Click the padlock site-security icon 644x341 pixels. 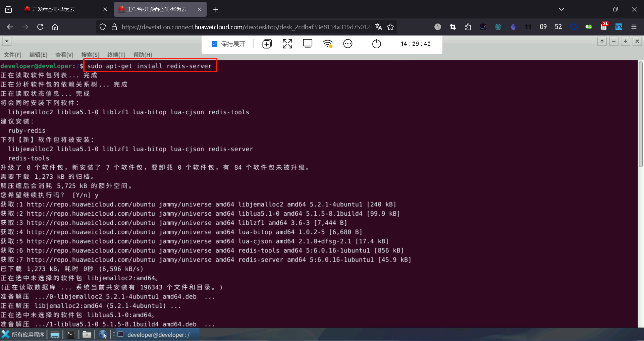(114, 27)
